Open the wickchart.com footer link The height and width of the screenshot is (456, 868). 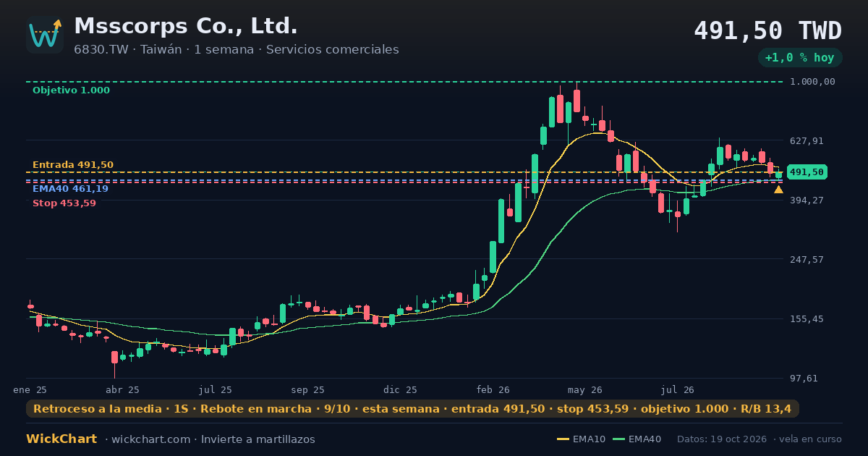tap(150, 439)
